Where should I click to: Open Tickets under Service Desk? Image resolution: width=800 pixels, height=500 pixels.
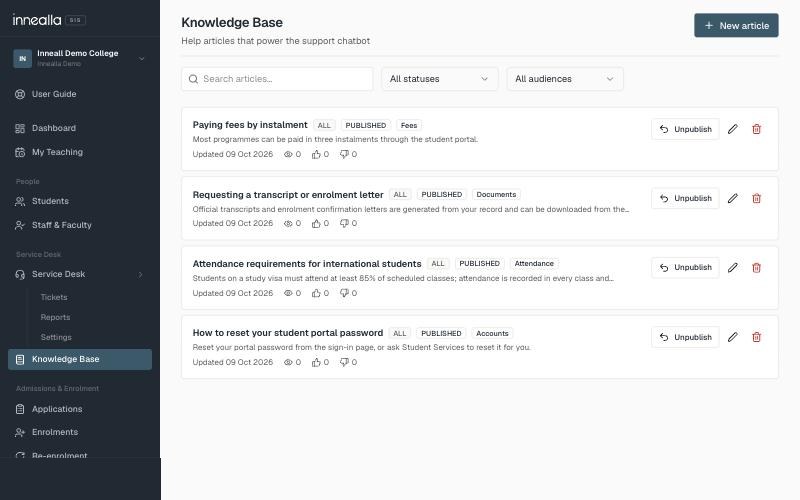click(54, 297)
